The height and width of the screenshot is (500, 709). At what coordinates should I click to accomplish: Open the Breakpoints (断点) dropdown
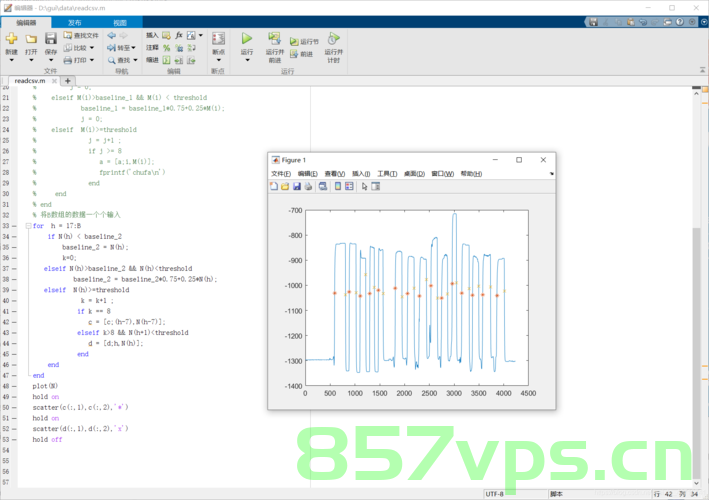(218, 60)
